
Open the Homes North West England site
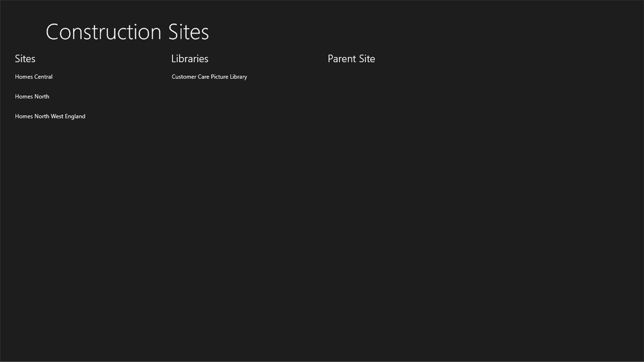50,116
